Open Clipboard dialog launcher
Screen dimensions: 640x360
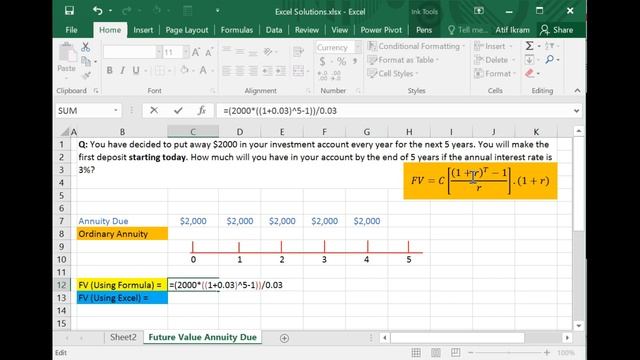[x=96, y=91]
